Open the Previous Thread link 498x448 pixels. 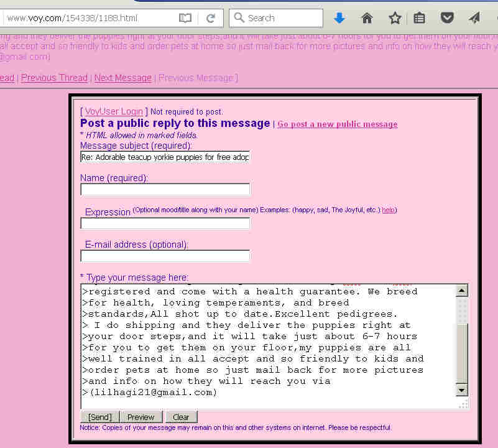[54, 78]
